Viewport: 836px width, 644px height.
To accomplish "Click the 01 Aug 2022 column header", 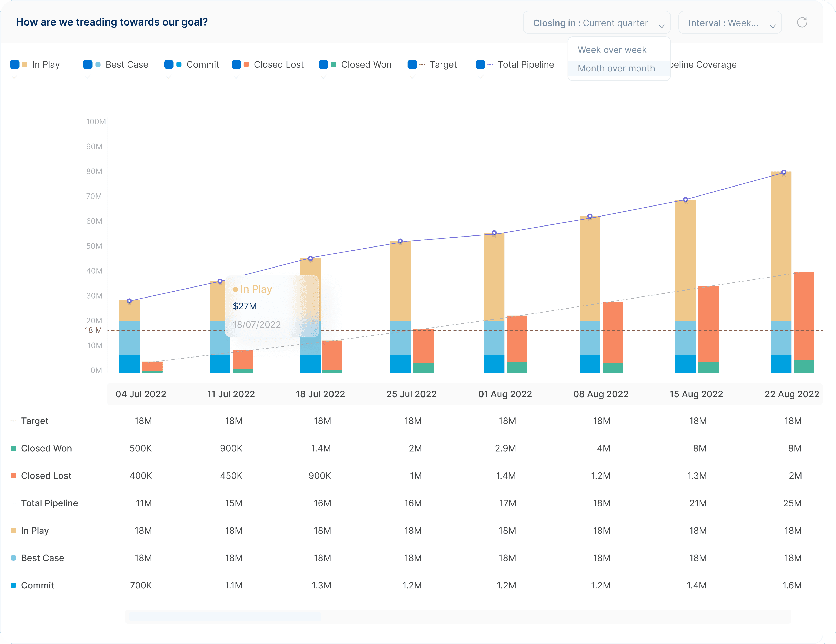I will (505, 394).
